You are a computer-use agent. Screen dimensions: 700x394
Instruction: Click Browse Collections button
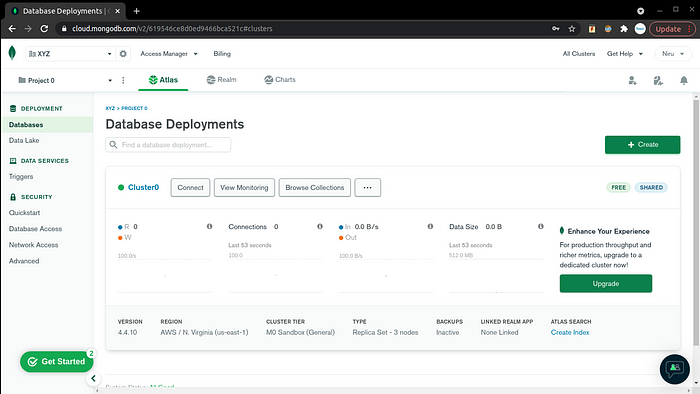tap(315, 187)
